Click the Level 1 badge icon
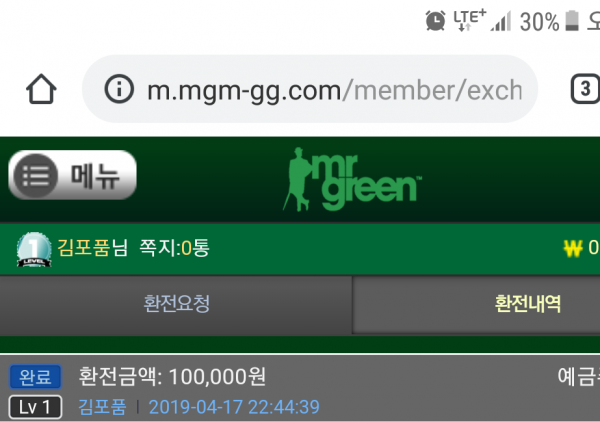This screenshot has width=600, height=422. 34,249
